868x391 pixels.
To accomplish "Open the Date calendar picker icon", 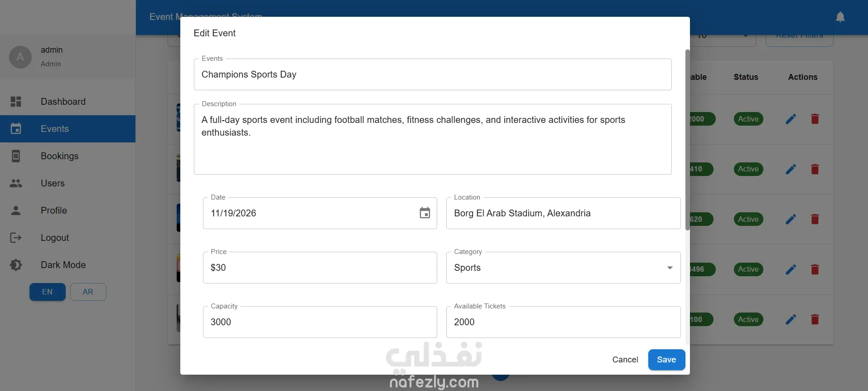I will pyautogui.click(x=424, y=213).
